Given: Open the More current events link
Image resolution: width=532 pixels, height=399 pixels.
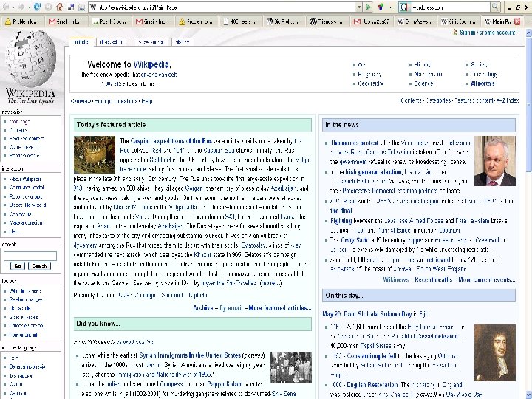Looking at the screenshot, I should tap(486, 279).
